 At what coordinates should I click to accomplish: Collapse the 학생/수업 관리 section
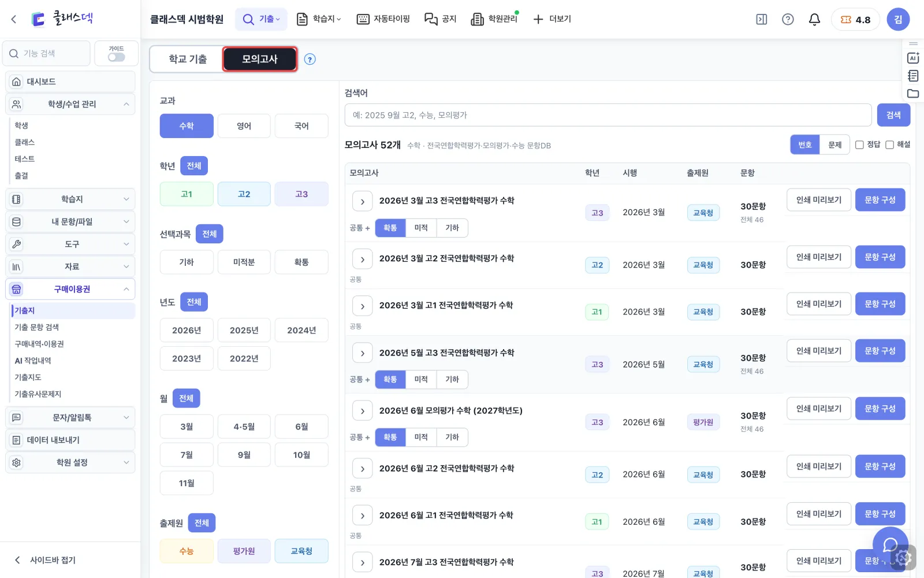(x=70, y=104)
